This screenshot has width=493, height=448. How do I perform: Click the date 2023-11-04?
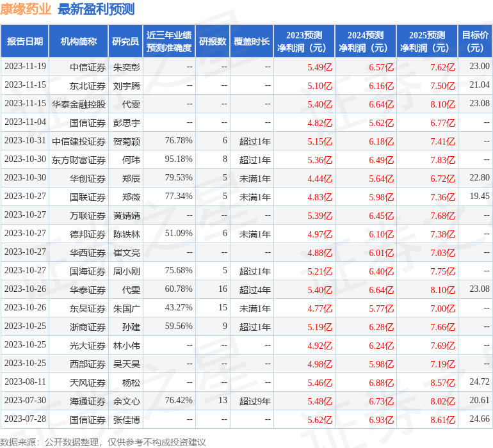[25, 122]
